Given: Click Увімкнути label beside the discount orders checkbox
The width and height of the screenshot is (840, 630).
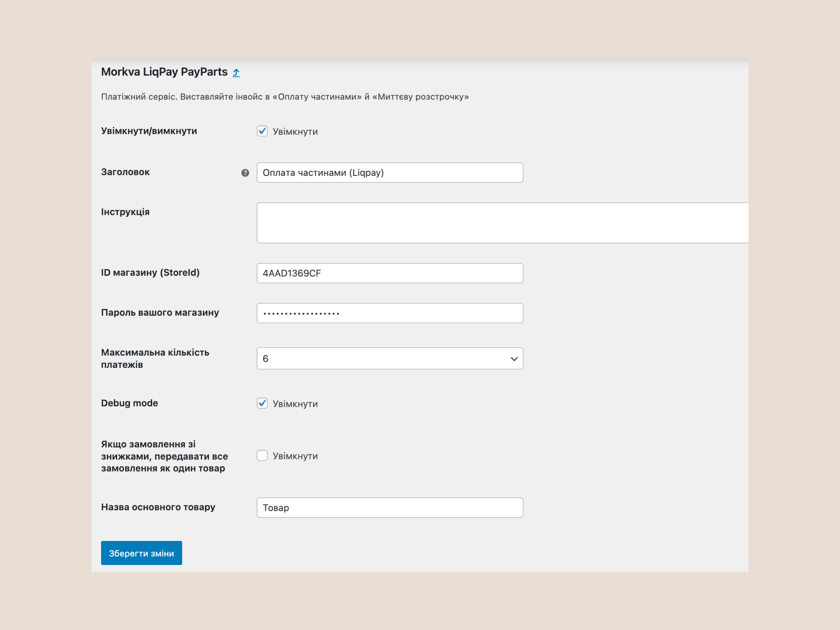Looking at the screenshot, I should (295, 456).
